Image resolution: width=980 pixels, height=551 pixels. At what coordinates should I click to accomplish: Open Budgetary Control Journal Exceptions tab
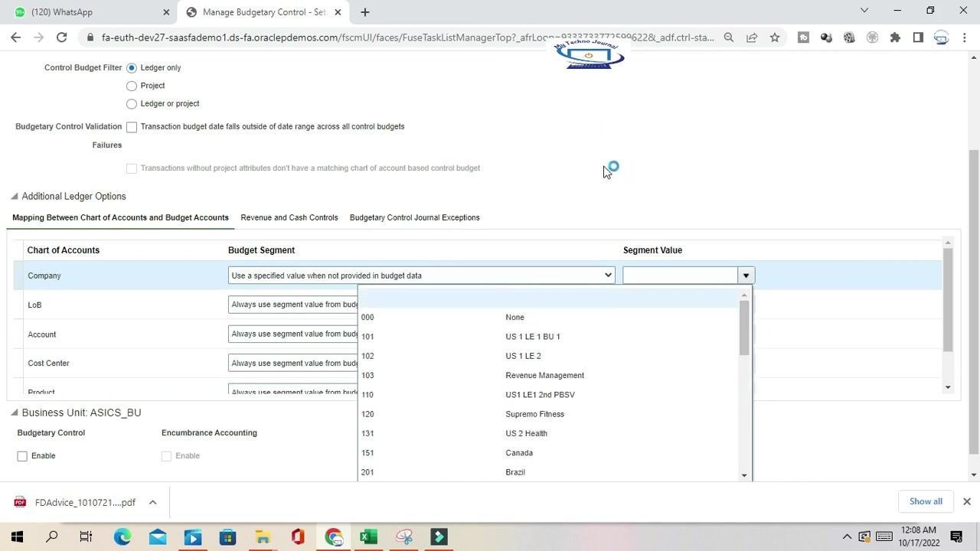click(x=415, y=217)
